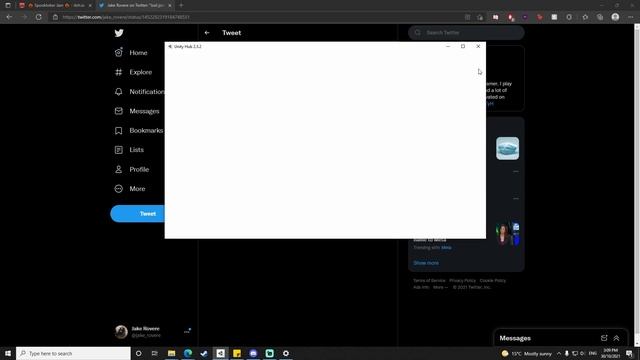640x360 pixels.
Task: Open the More menu in Twitter sidebar
Action: point(137,189)
